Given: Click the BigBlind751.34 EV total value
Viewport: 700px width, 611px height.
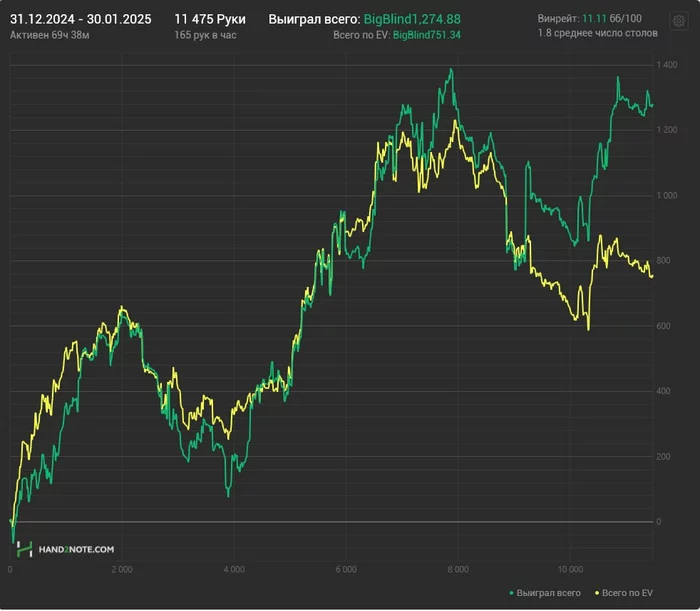Looking at the screenshot, I should click(x=427, y=35).
